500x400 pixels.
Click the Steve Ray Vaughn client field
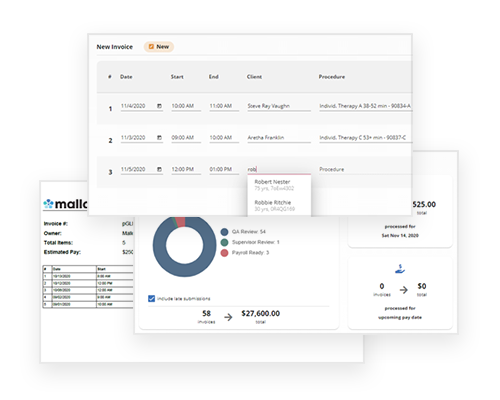pos(279,106)
